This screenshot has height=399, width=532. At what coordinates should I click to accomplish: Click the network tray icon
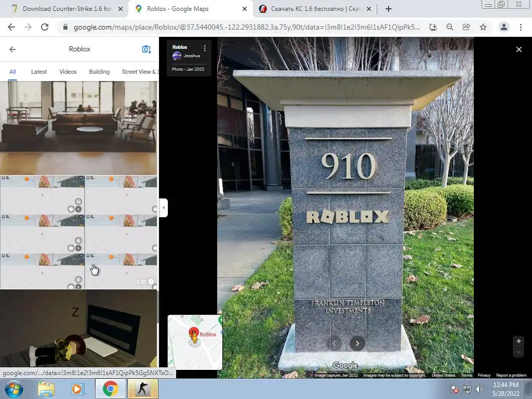pos(467,389)
